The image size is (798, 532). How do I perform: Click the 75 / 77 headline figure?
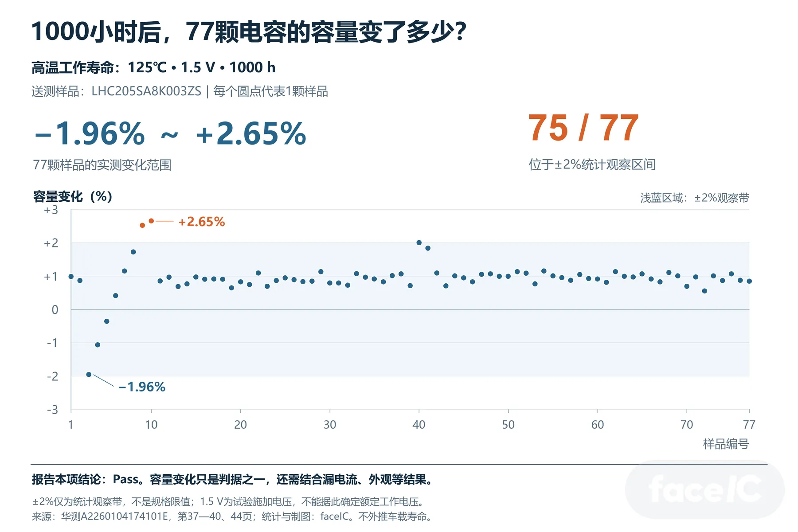point(583,128)
